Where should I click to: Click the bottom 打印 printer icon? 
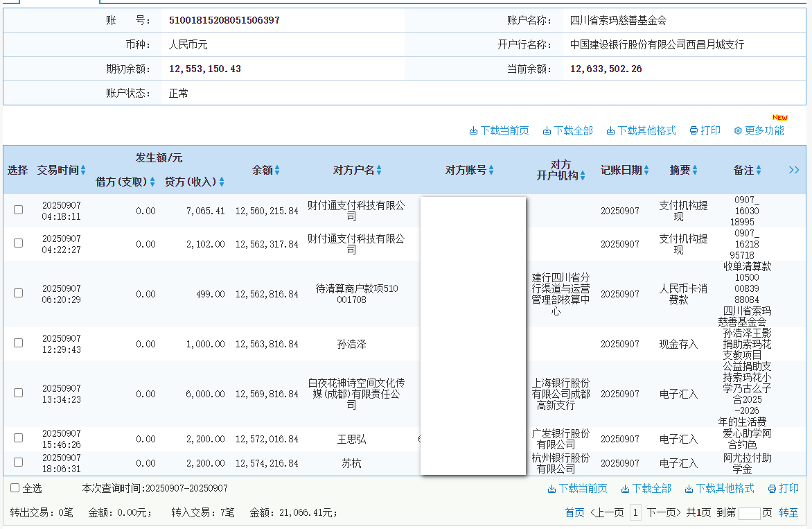coord(772,489)
